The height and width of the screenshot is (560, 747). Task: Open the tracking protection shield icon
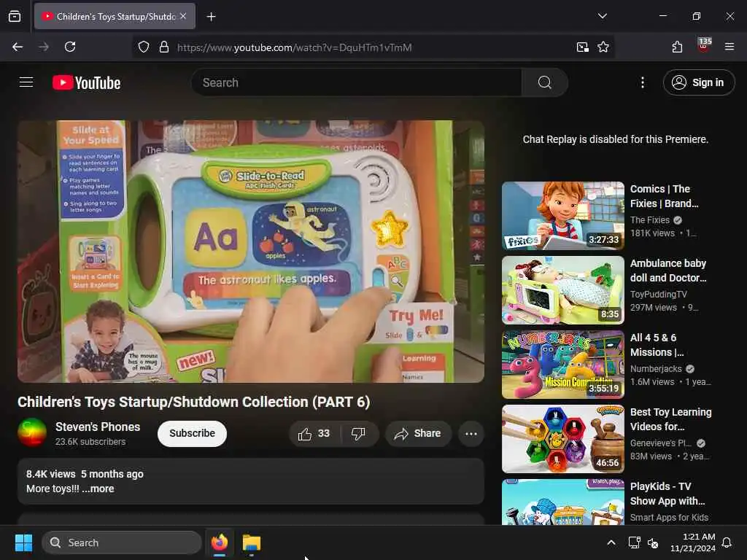(x=144, y=47)
